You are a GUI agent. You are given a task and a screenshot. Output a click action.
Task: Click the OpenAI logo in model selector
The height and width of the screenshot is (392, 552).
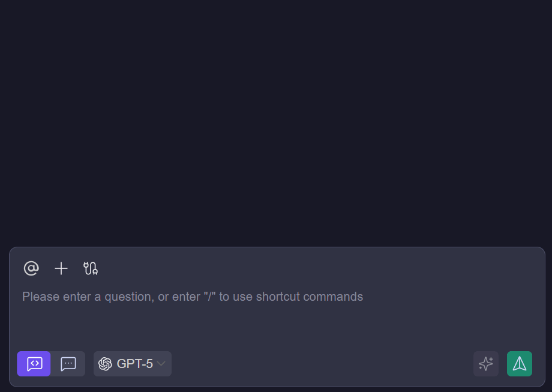tap(106, 364)
